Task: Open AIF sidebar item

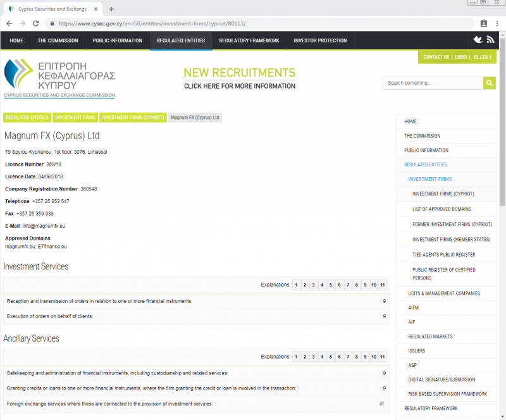Action: (x=446, y=322)
